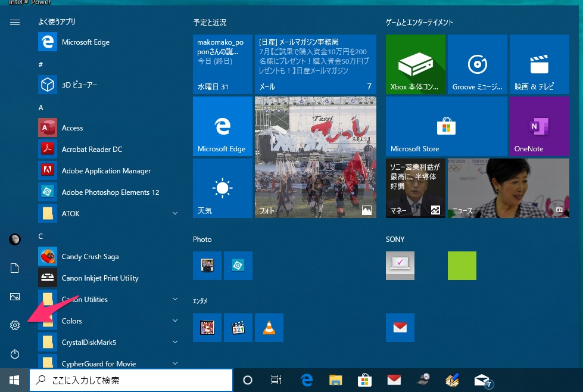Open the ニュース news tile
The image size is (583, 392).
coord(509,188)
